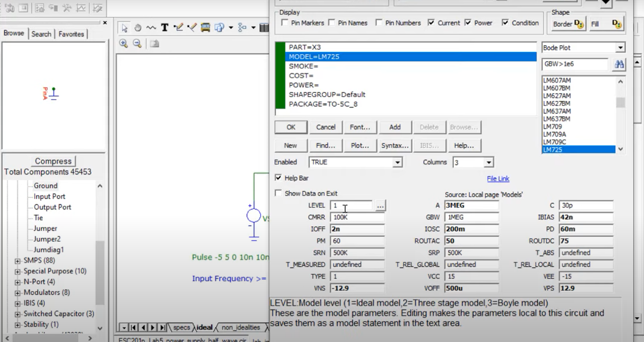Confirm dialog with OK button
Image resolution: width=644 pixels, height=342 pixels.
point(291,127)
